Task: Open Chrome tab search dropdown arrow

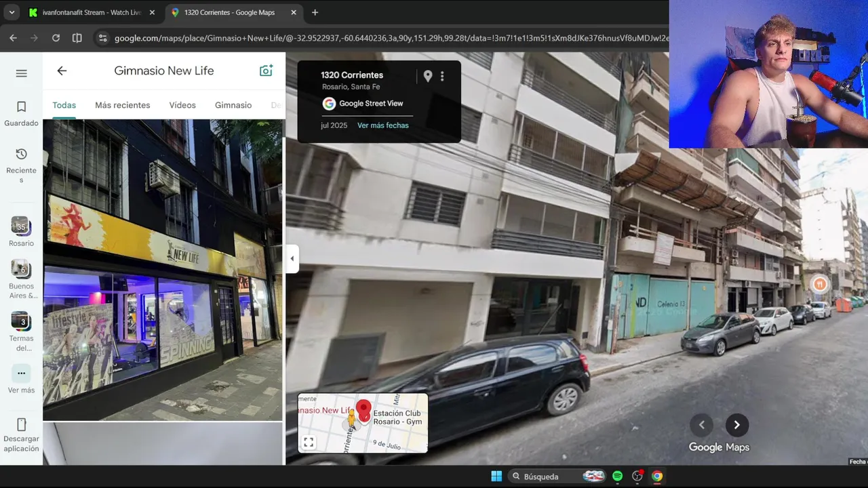Action: pyautogui.click(x=12, y=12)
